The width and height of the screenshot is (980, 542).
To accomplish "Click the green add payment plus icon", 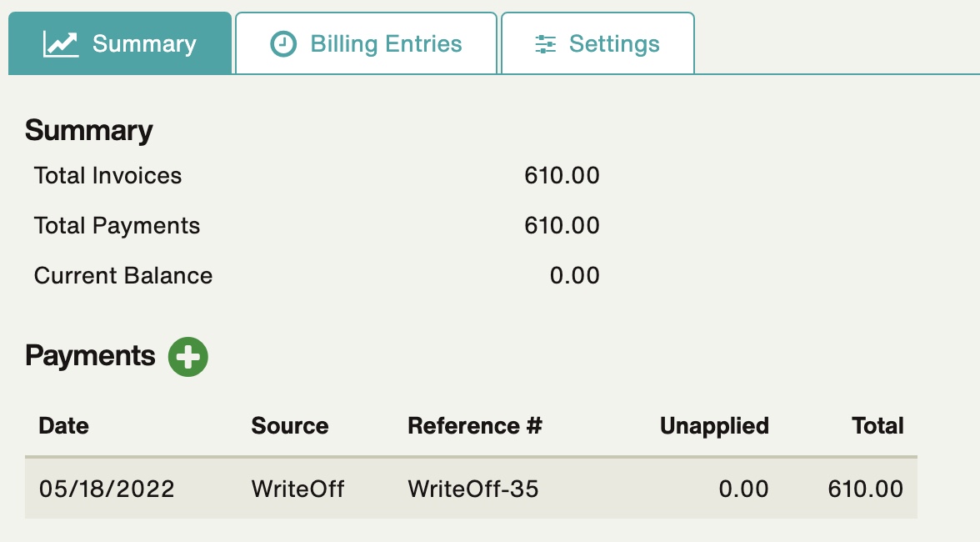I will click(x=188, y=357).
